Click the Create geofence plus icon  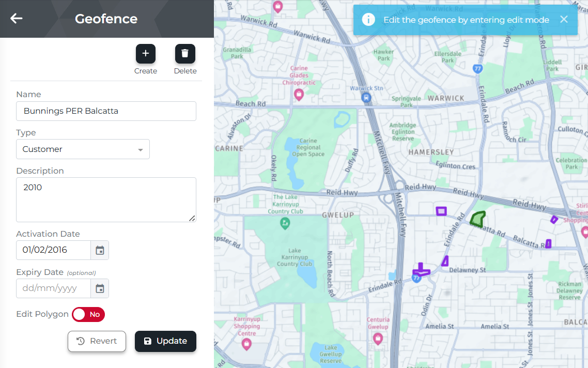click(x=146, y=54)
